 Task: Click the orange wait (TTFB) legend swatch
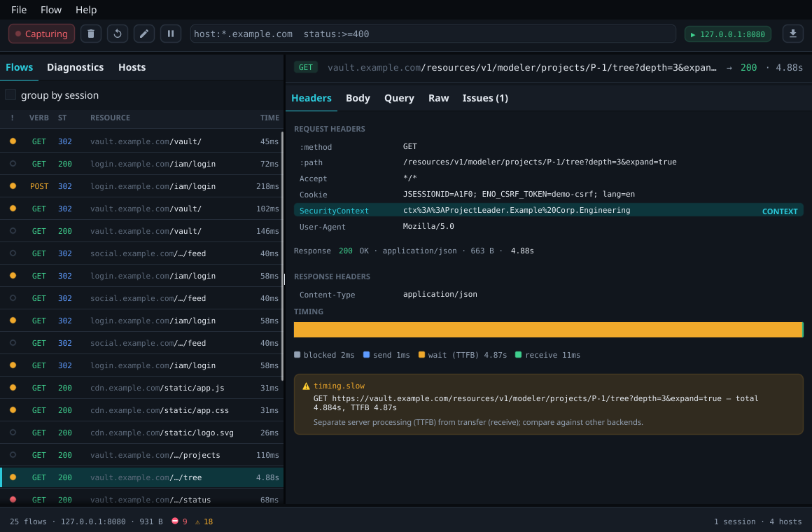421,355
